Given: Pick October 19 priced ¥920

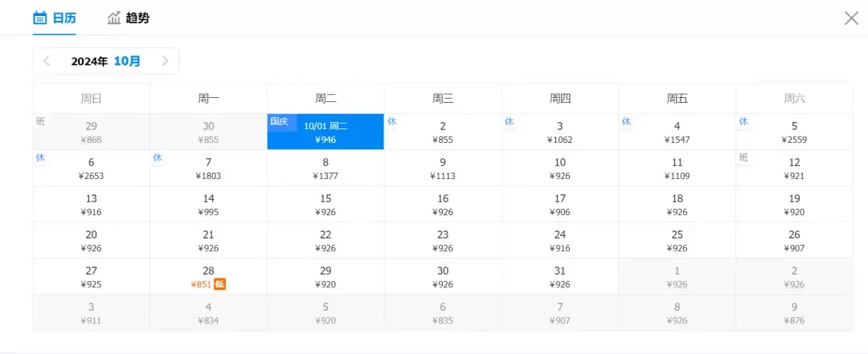Looking at the screenshot, I should tap(794, 204).
